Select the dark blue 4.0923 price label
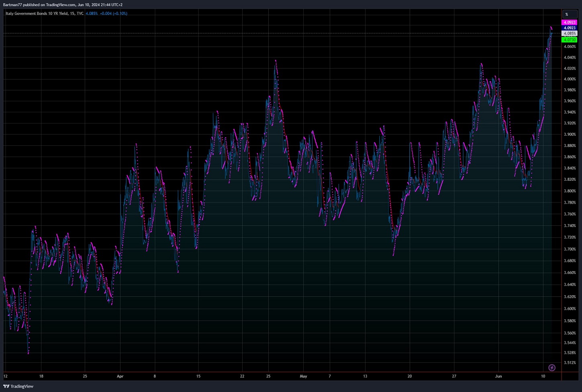This screenshot has height=392, width=582. [x=569, y=28]
